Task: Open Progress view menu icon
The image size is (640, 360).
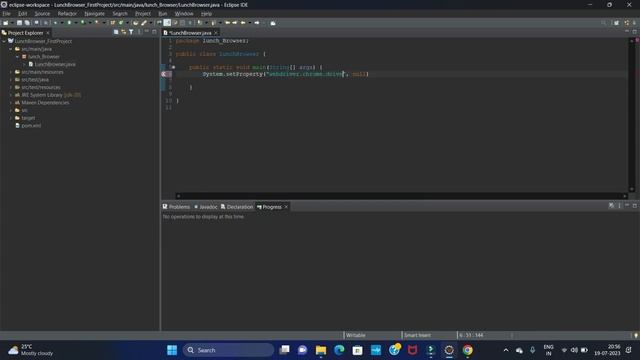Action: click(x=619, y=206)
